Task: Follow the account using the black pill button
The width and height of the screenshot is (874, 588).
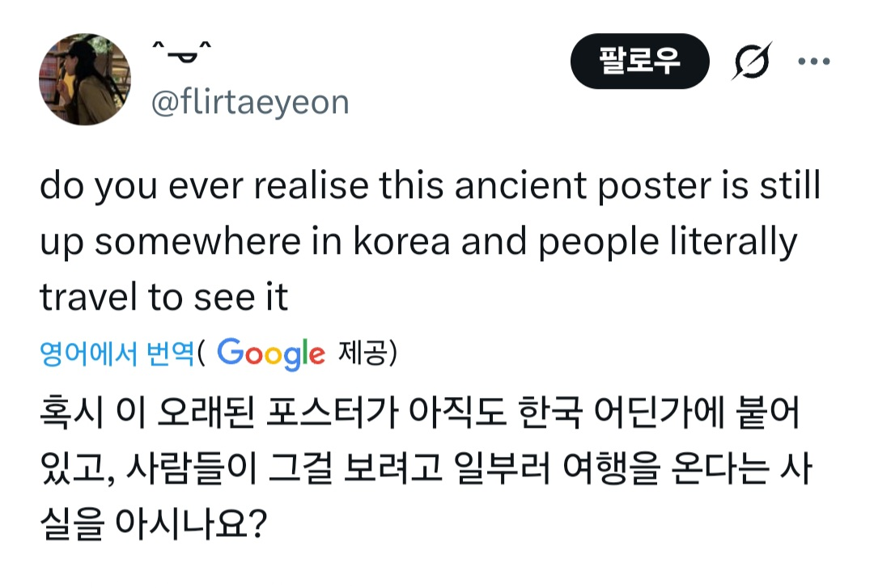Action: 640,60
